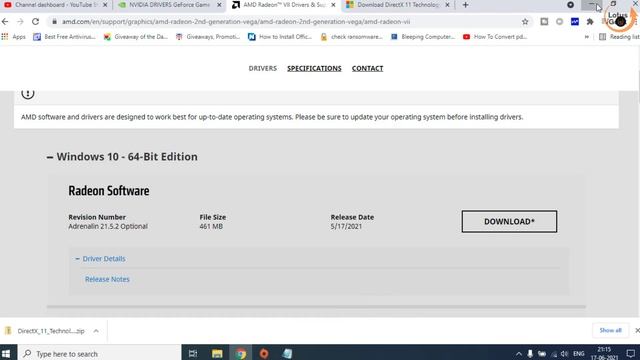Open Task View on the taskbar
This screenshot has width=640, height=360.
[x=193, y=353]
